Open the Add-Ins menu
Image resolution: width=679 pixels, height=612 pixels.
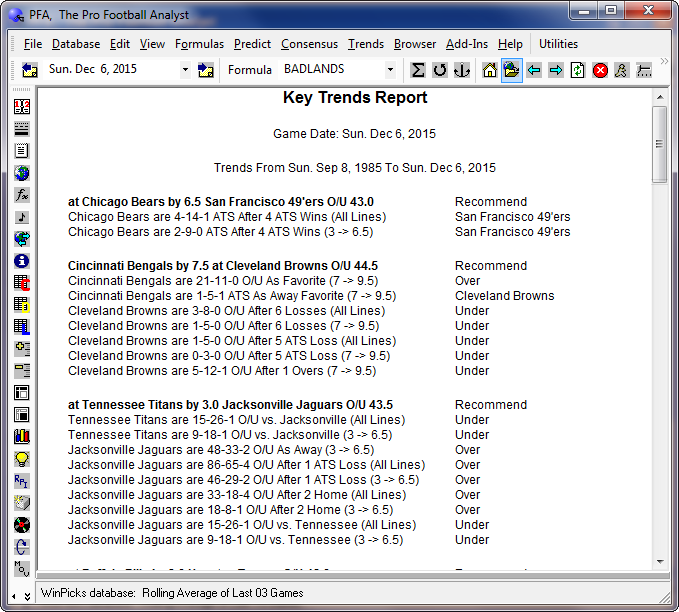point(467,44)
